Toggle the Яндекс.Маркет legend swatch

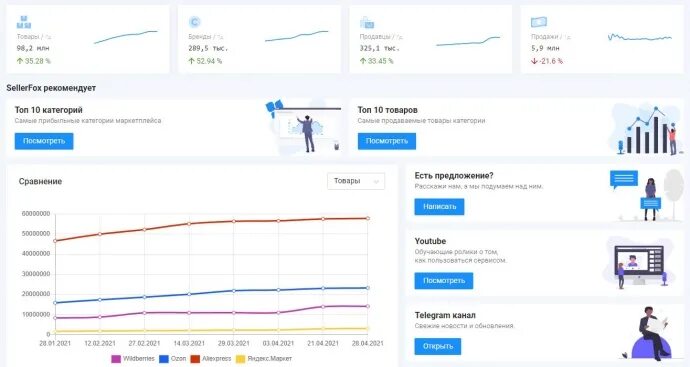240,359
